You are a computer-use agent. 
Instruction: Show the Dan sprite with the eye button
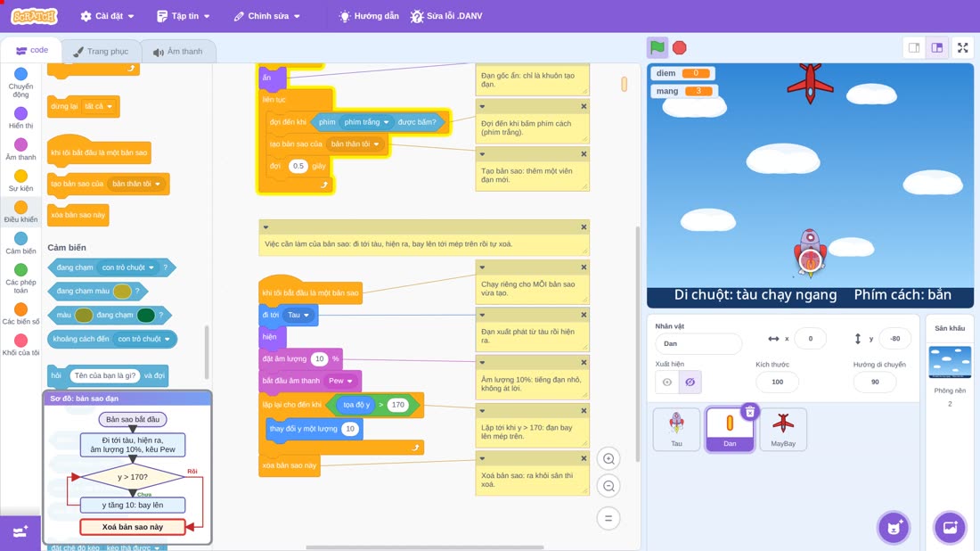coord(667,382)
